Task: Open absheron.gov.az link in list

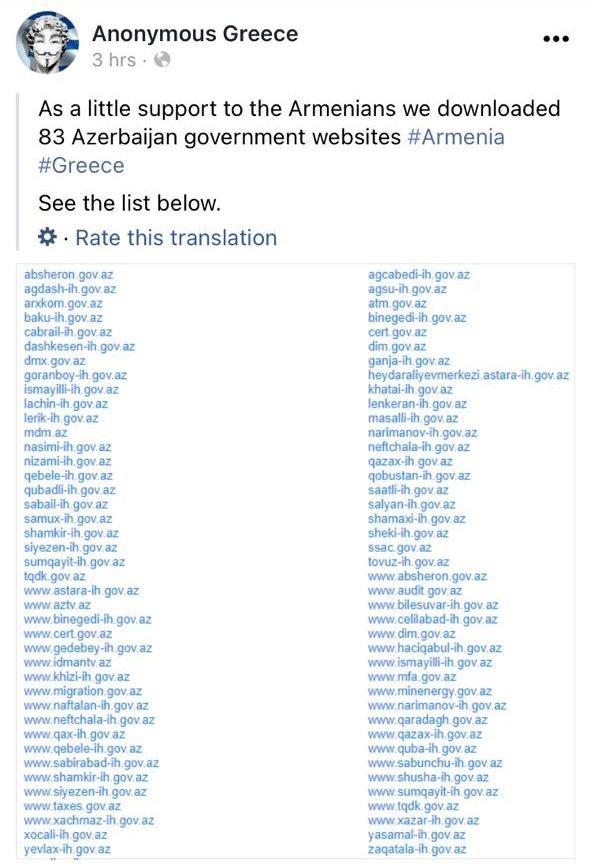Action: 68,274
